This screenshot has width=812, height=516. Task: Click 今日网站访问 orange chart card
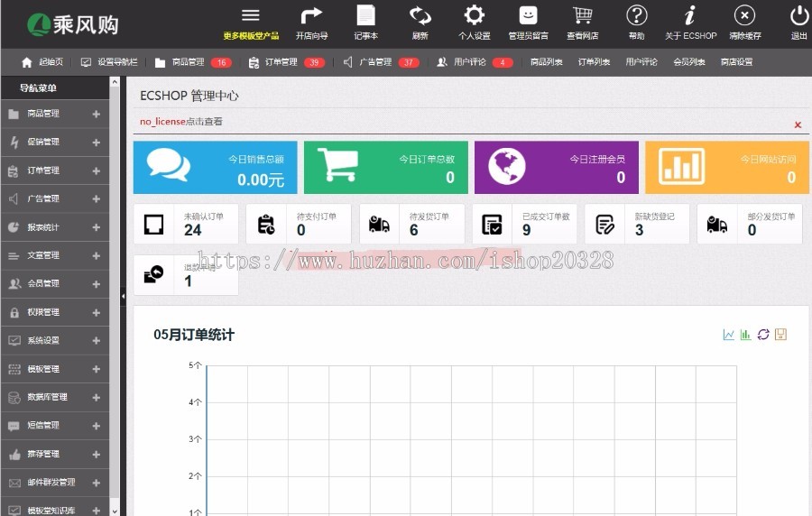point(727,167)
